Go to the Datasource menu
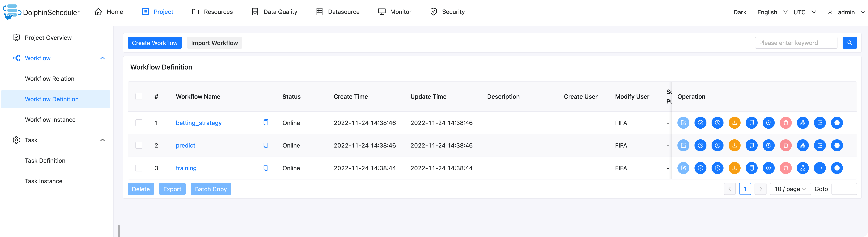 click(x=338, y=12)
